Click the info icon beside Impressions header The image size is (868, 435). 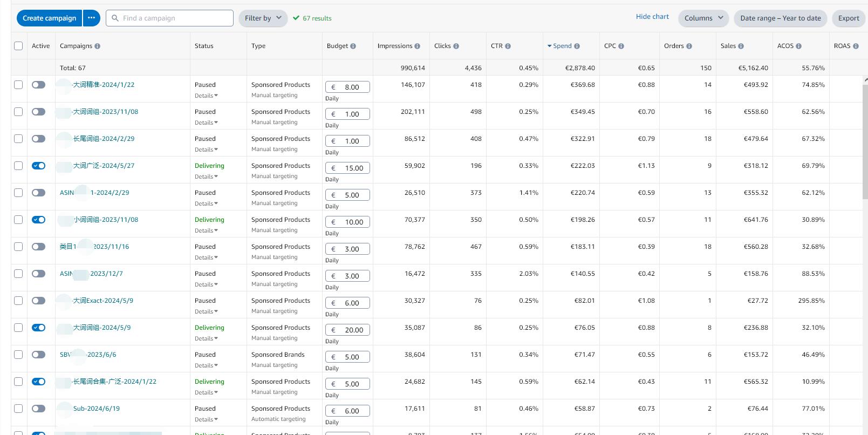(417, 46)
